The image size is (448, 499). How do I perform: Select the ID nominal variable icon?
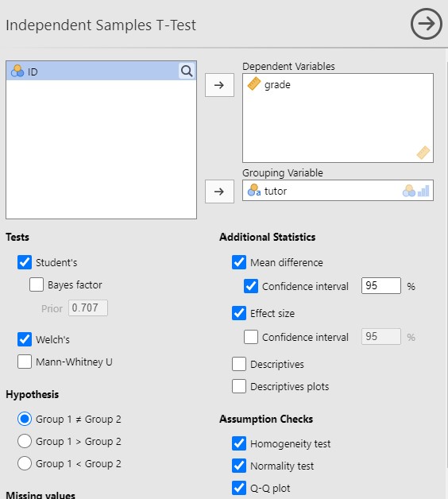coord(17,72)
